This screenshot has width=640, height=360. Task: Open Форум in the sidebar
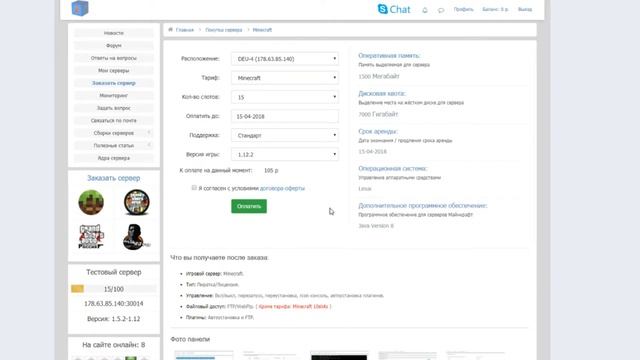click(x=114, y=45)
